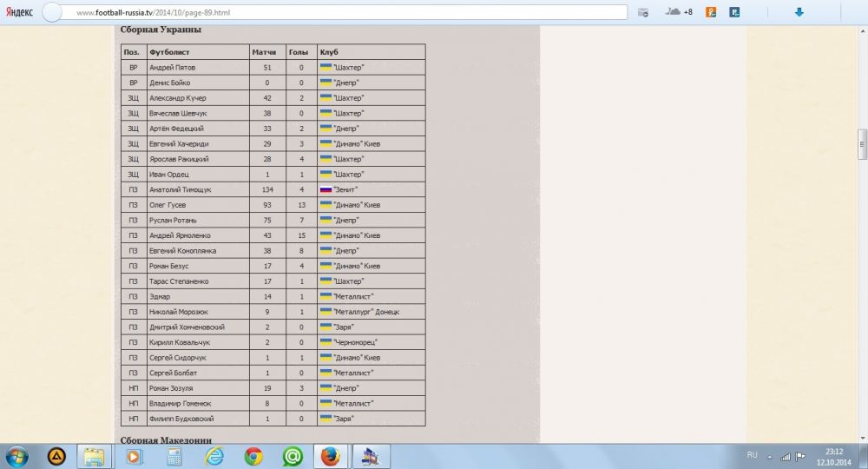Click the Russian flag next to Зенит
Image resolution: width=868 pixels, height=469 pixels.
click(x=325, y=189)
